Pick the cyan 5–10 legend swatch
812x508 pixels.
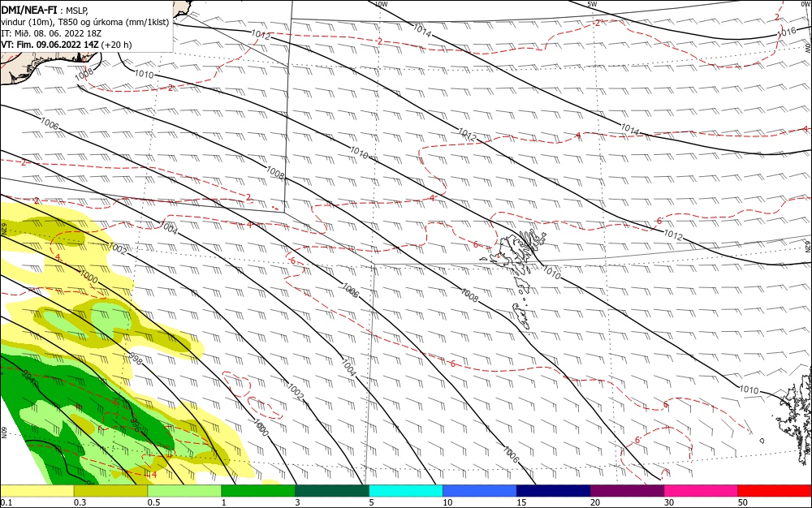(406, 491)
